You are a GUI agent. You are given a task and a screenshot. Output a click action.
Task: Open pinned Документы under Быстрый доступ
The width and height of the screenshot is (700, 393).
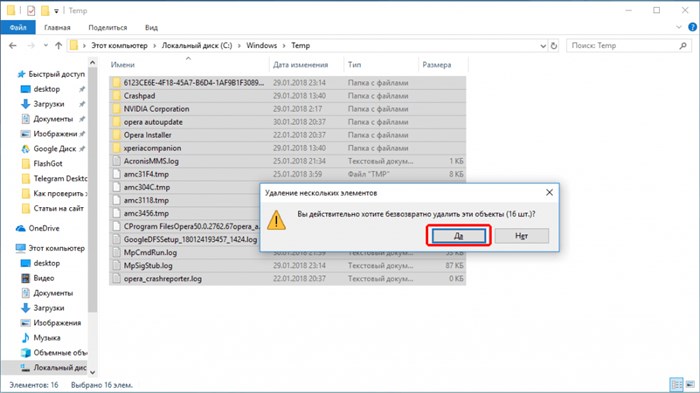(53, 119)
